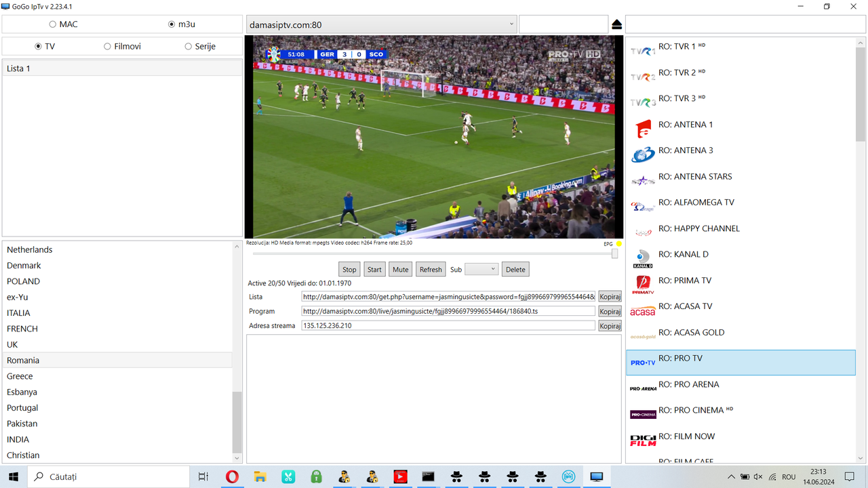Expand the damasiptv.com:80 server dropdown
The width and height of the screenshot is (868, 488).
click(511, 24)
